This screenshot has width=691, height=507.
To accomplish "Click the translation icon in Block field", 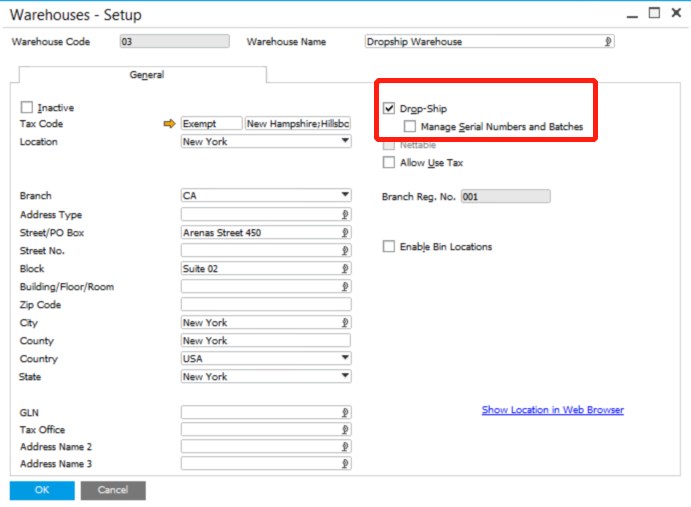I will [x=345, y=269].
